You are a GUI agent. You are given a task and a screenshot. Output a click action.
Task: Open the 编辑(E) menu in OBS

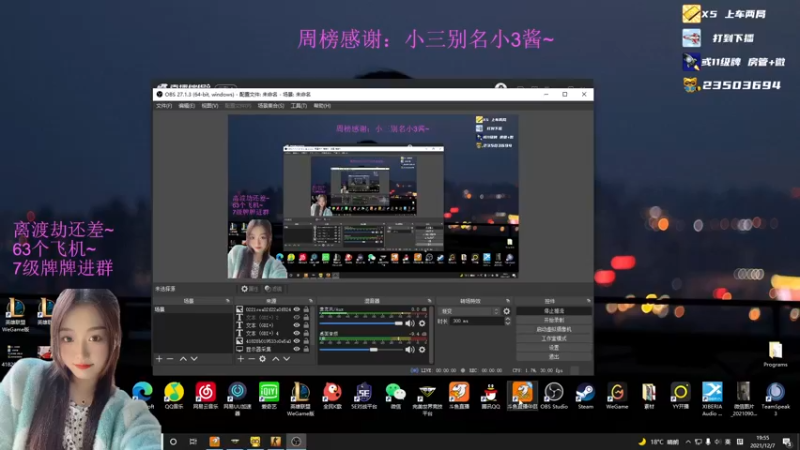[x=186, y=106]
